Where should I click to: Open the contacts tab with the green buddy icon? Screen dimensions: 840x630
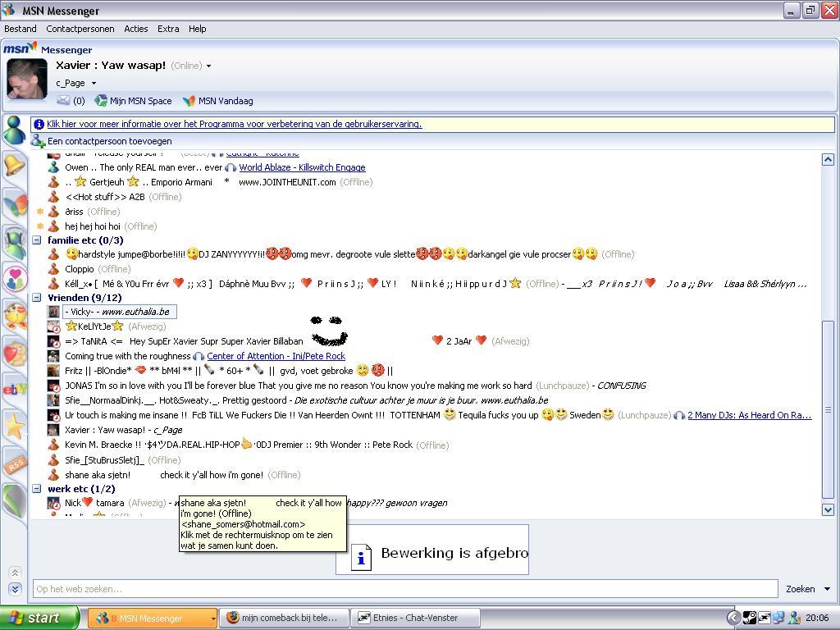(x=14, y=130)
